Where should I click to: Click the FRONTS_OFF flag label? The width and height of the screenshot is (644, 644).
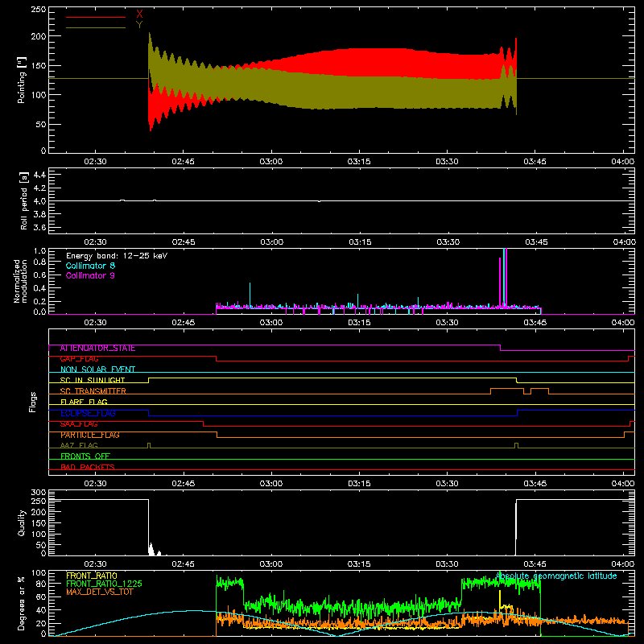pos(85,456)
